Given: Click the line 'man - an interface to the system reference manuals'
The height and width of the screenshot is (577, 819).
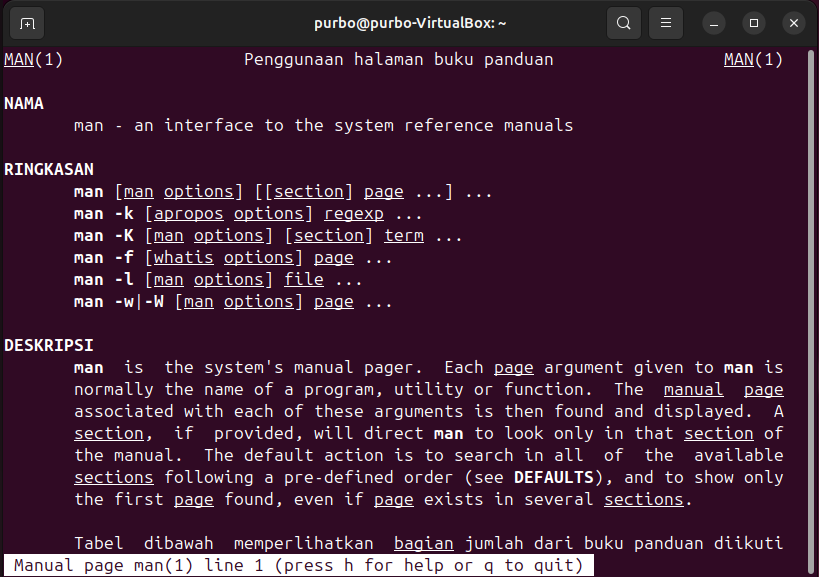Looking at the screenshot, I should pos(323,125).
